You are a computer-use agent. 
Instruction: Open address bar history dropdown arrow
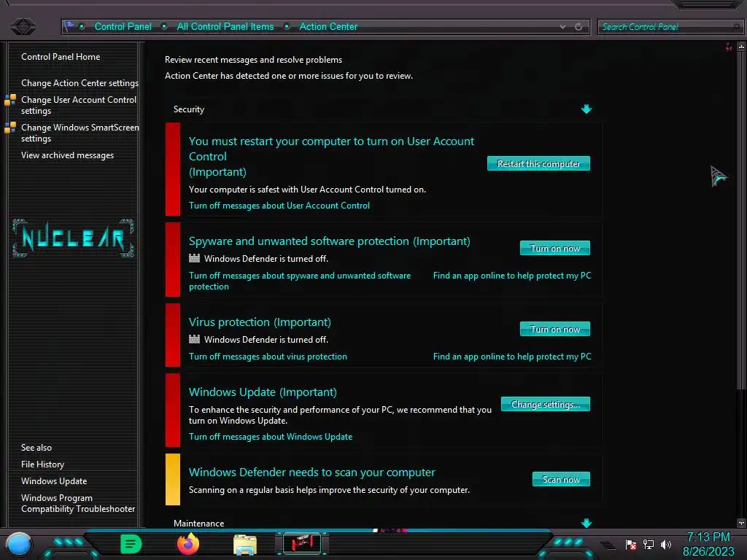[x=562, y=27]
